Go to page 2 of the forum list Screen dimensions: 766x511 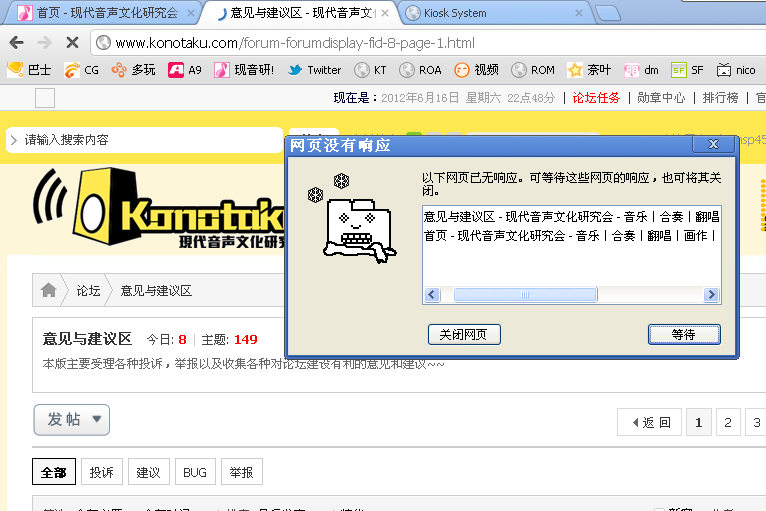729,422
